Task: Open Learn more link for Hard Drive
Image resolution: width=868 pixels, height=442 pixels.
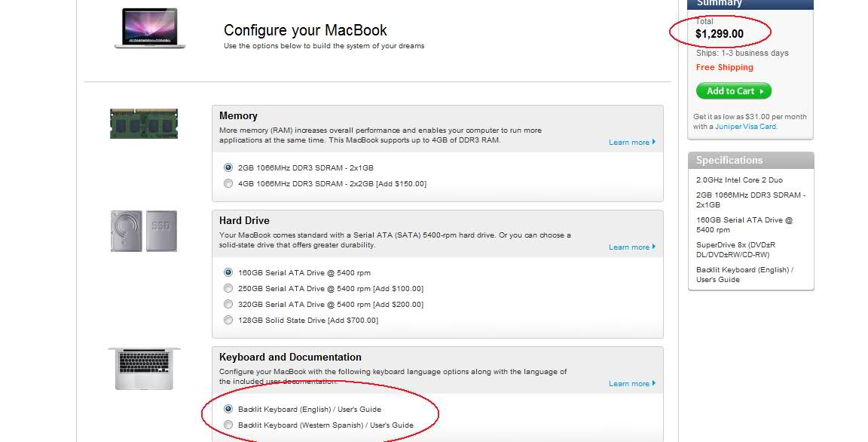Action: [631, 247]
